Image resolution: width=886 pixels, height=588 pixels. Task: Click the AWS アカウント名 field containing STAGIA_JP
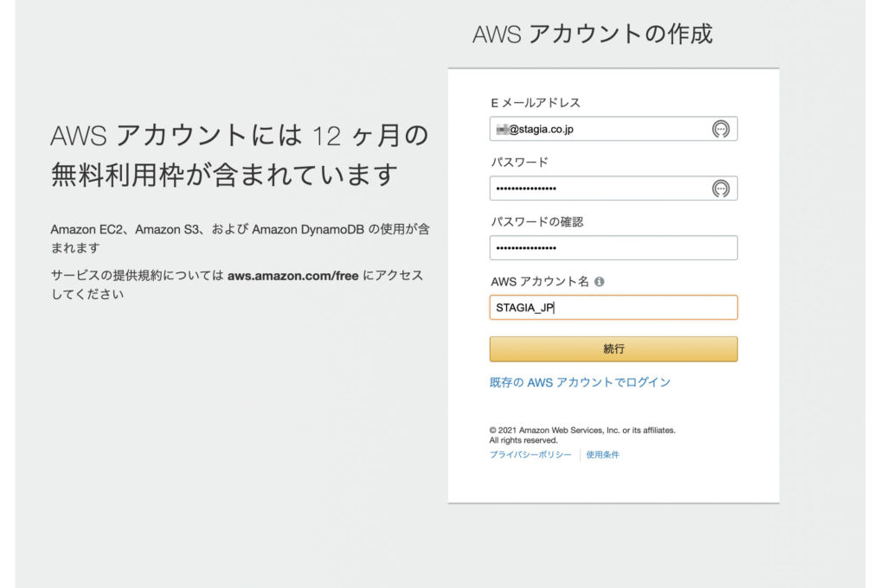(613, 308)
